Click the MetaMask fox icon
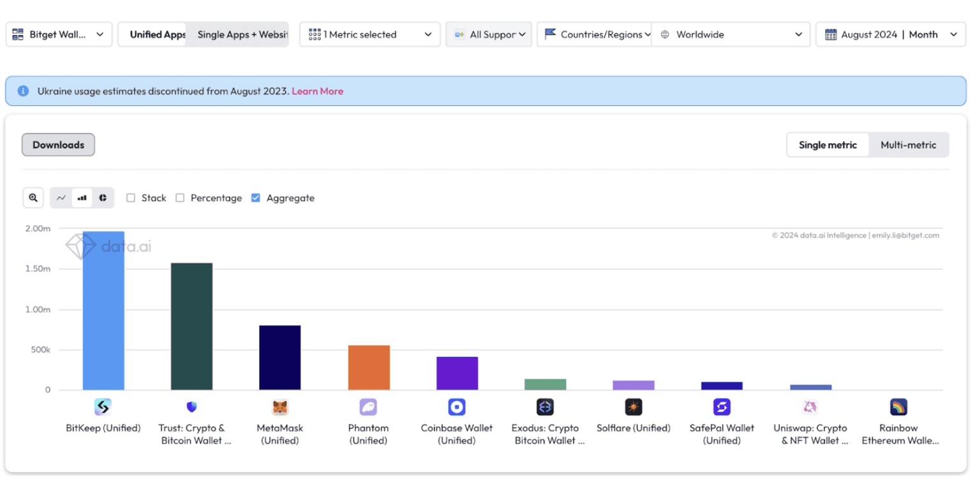 coord(279,407)
